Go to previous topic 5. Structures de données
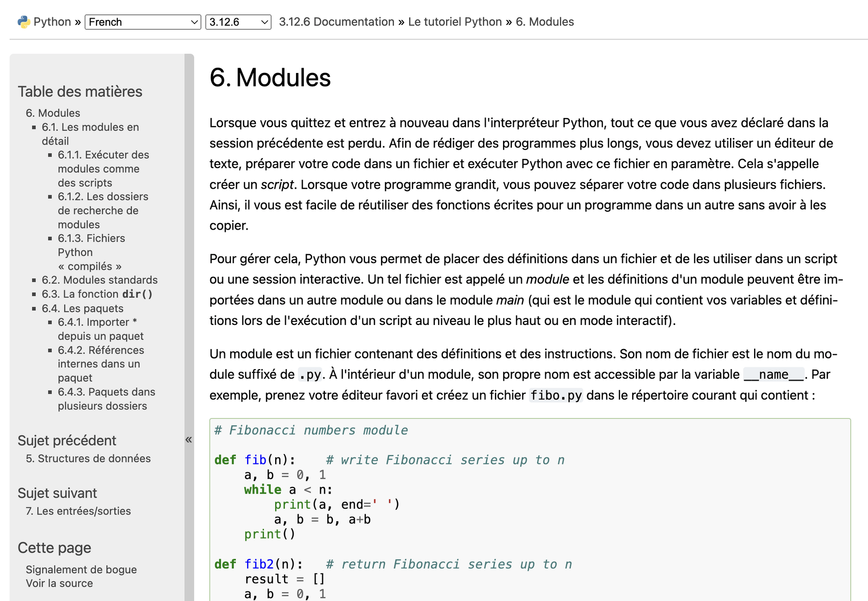 [88, 459]
